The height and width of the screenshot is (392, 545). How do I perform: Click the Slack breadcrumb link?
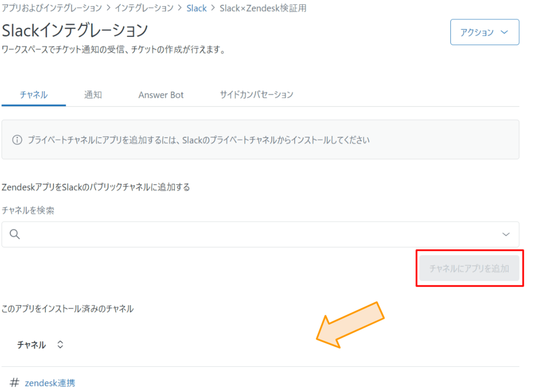point(196,8)
